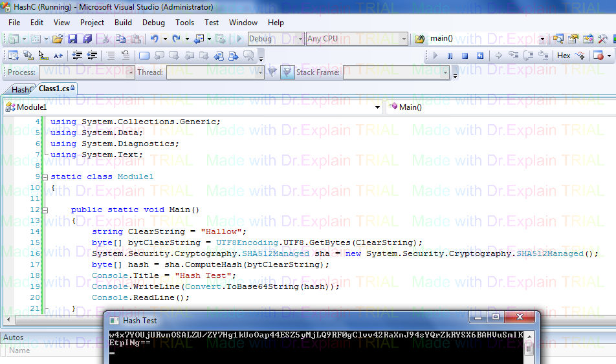
Task: Redo the last undone action
Action: [x=177, y=39]
